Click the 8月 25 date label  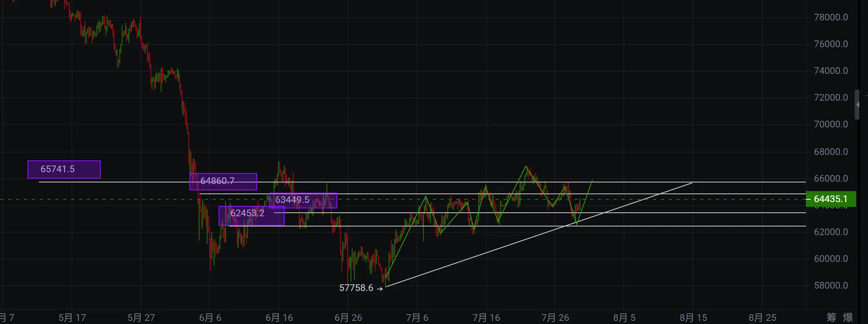pos(763,318)
